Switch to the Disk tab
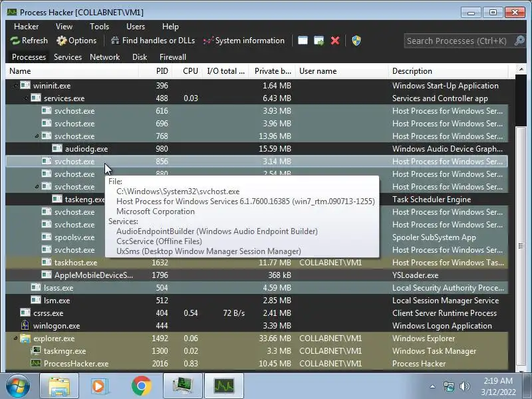The height and width of the screenshot is (399, 532). pos(140,57)
